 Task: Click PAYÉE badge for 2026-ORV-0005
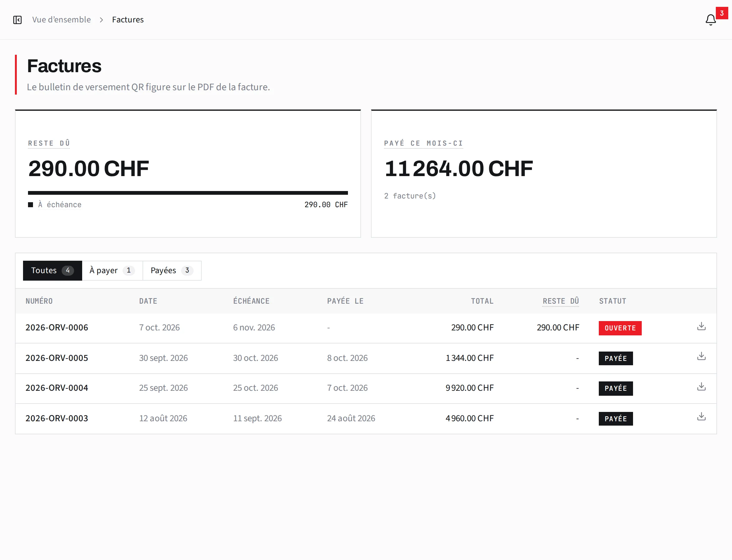(x=616, y=358)
